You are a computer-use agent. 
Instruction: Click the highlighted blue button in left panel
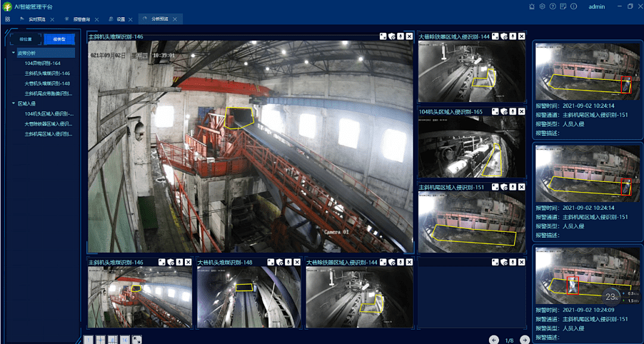click(x=60, y=39)
